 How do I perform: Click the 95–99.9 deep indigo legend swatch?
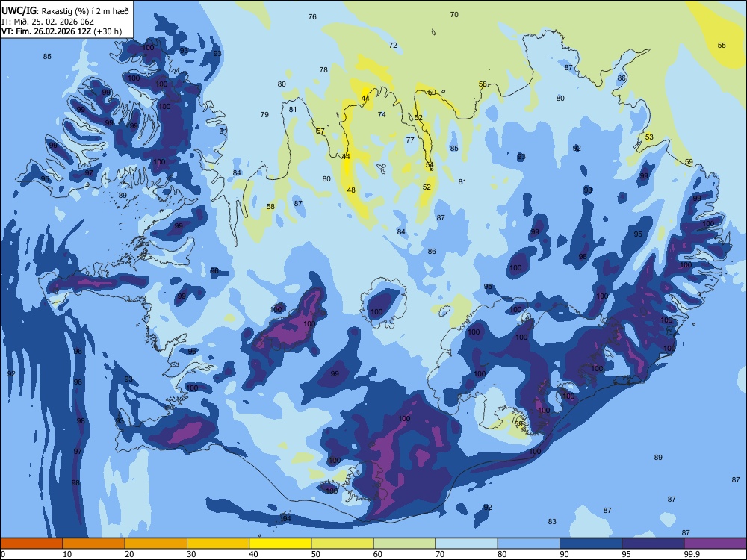(653, 544)
